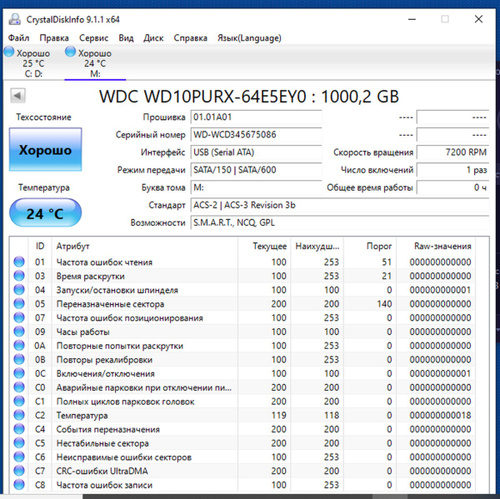The width and height of the screenshot is (500, 499).
Task: Click the status icon for attribute C0
Action: point(19,387)
